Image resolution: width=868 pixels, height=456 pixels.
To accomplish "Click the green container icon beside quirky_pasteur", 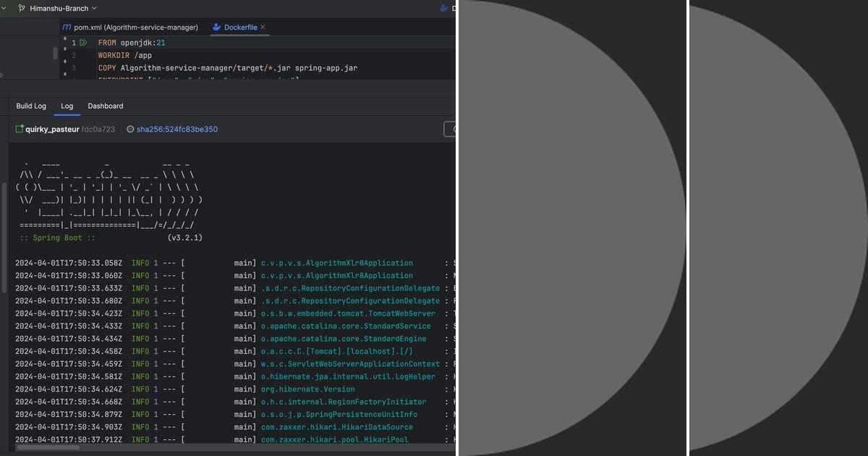I will click(20, 129).
